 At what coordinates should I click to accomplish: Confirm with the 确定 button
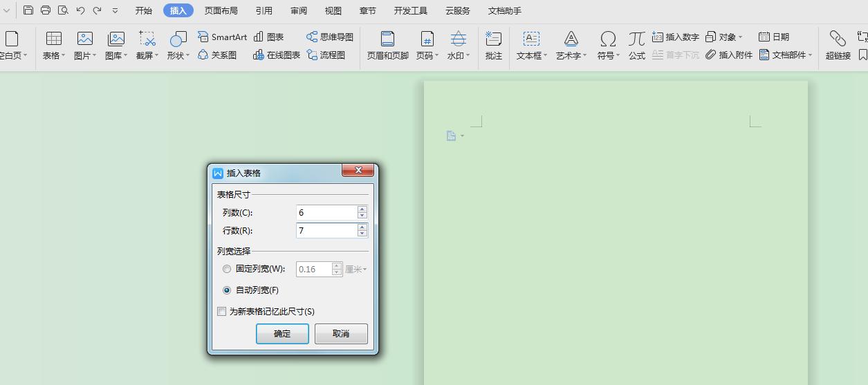282,334
